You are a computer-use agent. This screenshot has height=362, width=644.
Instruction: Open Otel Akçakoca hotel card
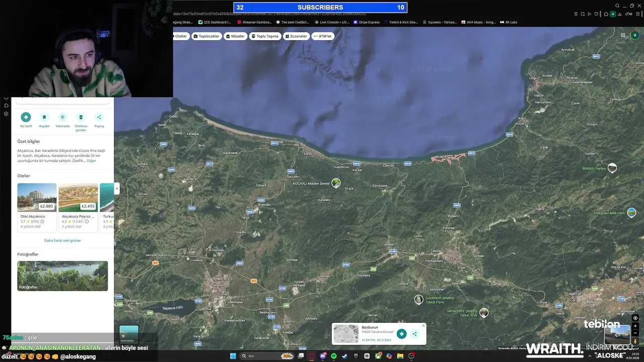pyautogui.click(x=37, y=208)
